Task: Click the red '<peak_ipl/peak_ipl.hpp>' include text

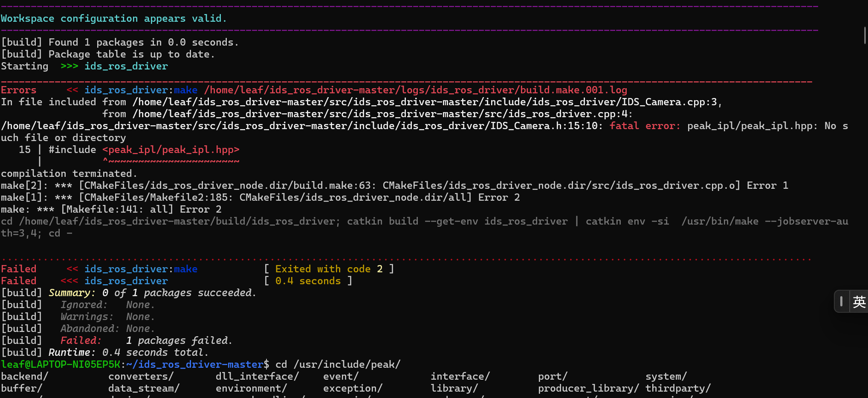Action: click(171, 150)
